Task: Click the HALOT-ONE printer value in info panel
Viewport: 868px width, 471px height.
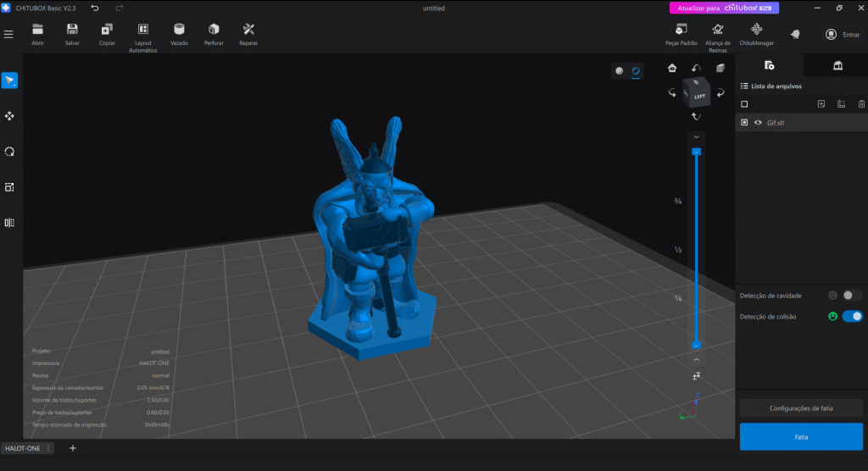Action: tap(154, 363)
